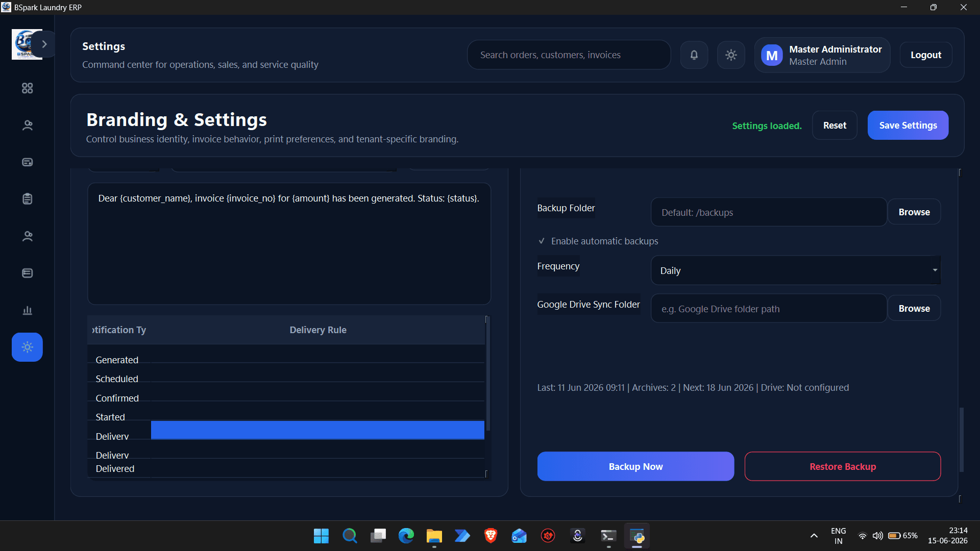980x551 pixels.
Task: Click Logout button
Action: click(x=926, y=55)
